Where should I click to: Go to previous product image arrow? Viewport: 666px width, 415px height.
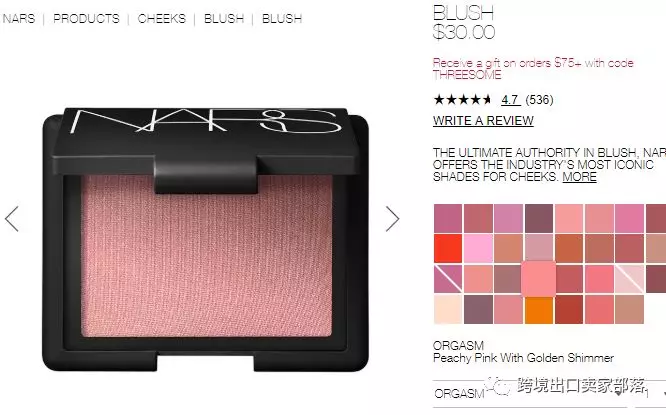tap(12, 219)
